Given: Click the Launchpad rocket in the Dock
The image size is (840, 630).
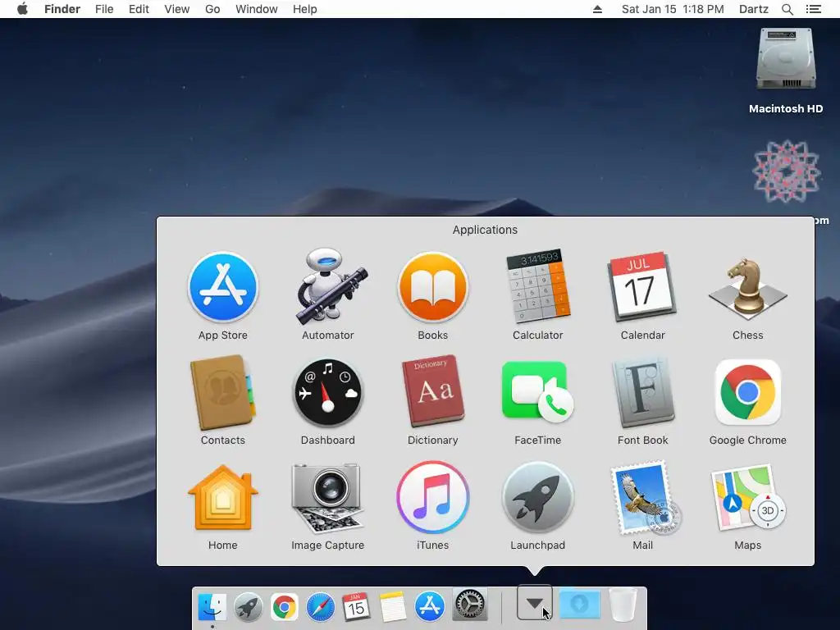Looking at the screenshot, I should coord(248,608).
